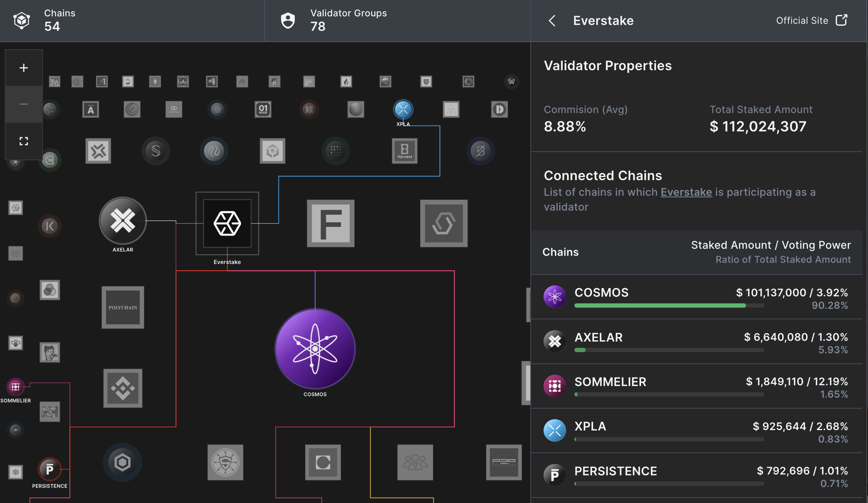868x503 pixels.
Task: Click the XPLA chain node
Action: pos(403,110)
